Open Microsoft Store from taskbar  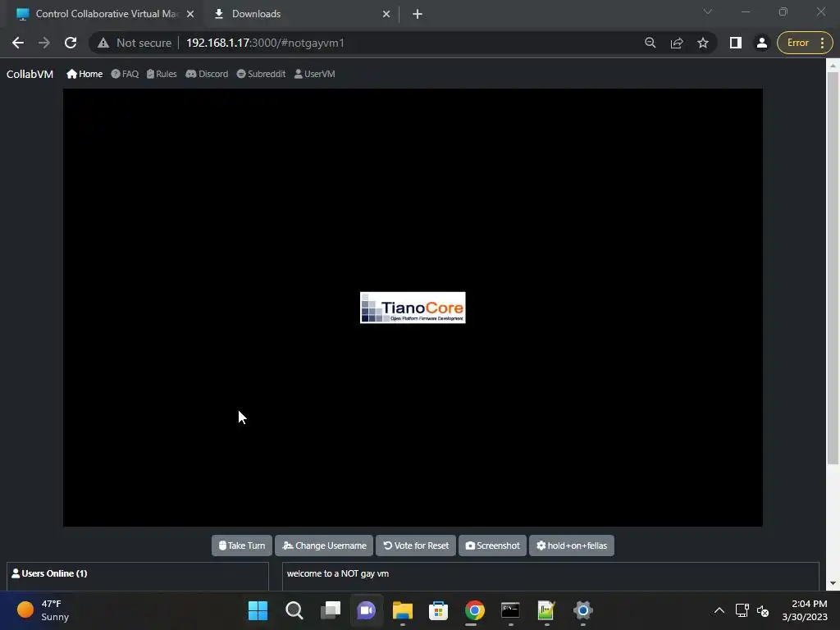pyautogui.click(x=438, y=610)
